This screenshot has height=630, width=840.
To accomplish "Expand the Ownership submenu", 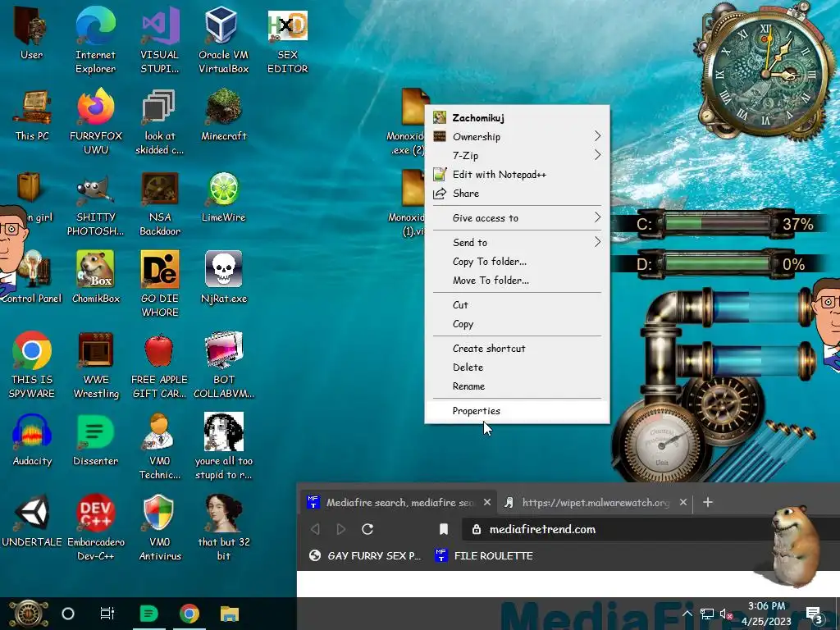I will (517, 137).
